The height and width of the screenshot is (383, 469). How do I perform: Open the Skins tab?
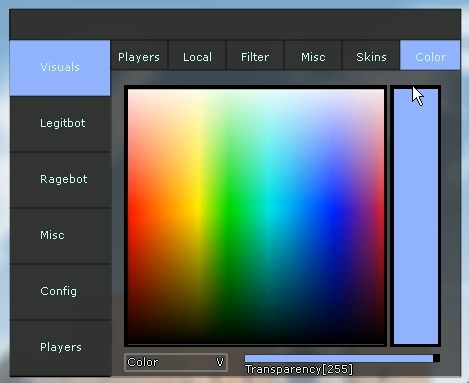(x=371, y=55)
